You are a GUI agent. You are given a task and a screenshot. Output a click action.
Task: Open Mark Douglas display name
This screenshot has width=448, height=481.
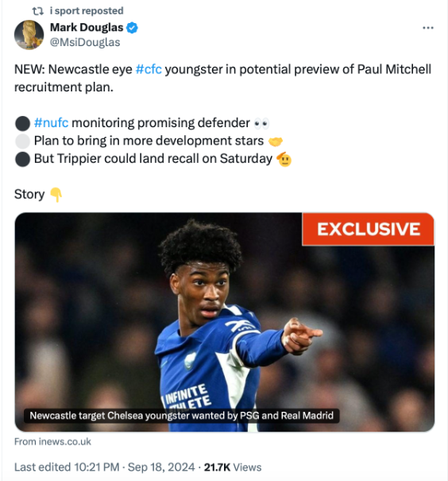(87, 28)
